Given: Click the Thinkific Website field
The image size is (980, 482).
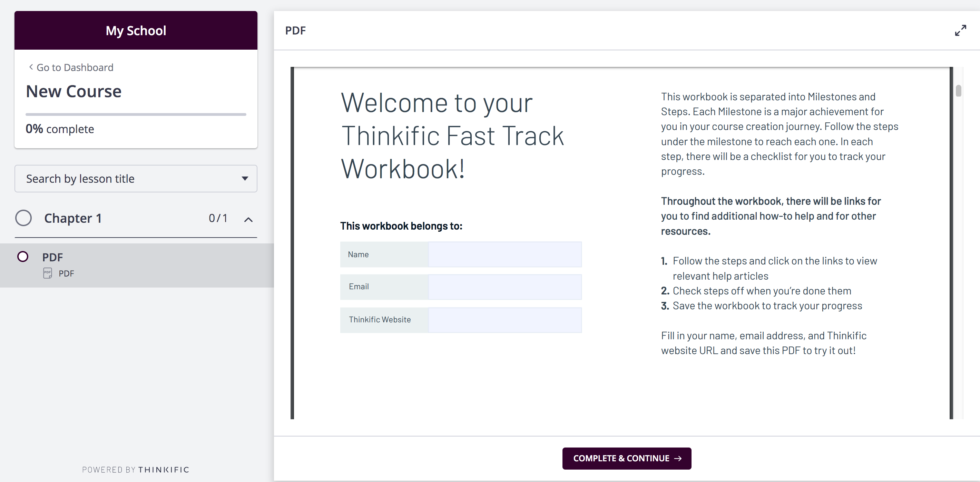Looking at the screenshot, I should tap(505, 320).
